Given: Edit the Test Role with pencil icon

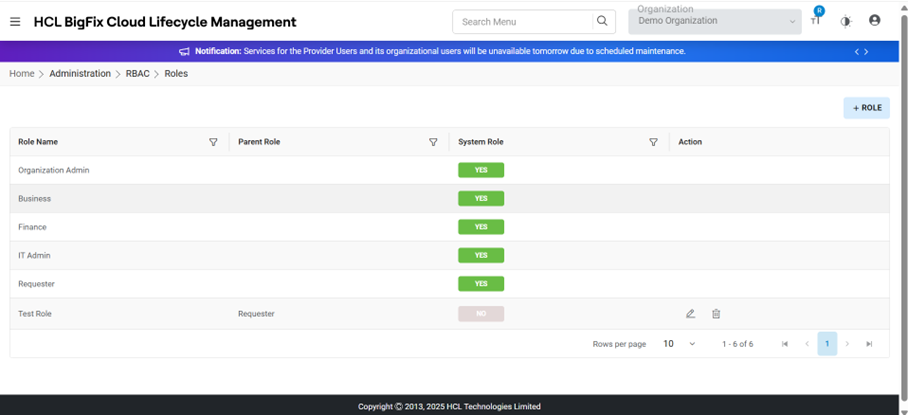Looking at the screenshot, I should 690,314.
